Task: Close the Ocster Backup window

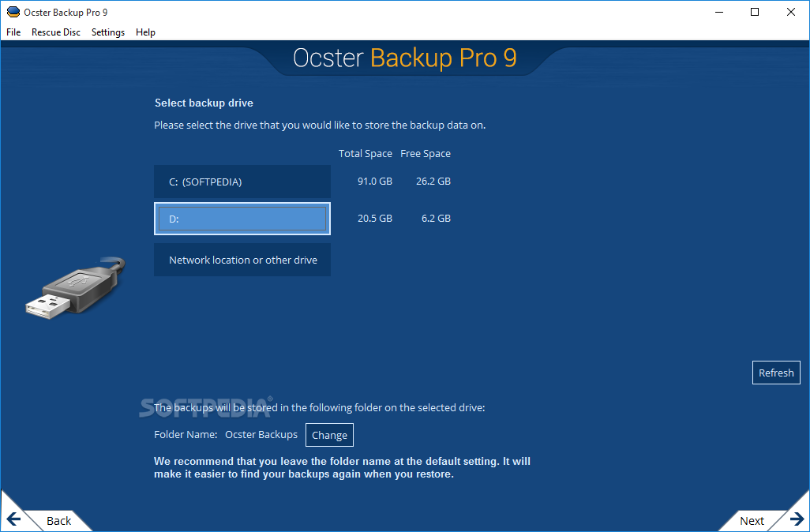Action: (x=791, y=12)
